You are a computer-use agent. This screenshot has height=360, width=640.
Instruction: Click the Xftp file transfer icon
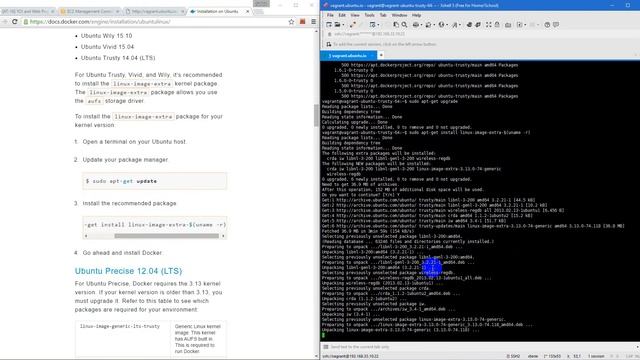pos(469,24)
